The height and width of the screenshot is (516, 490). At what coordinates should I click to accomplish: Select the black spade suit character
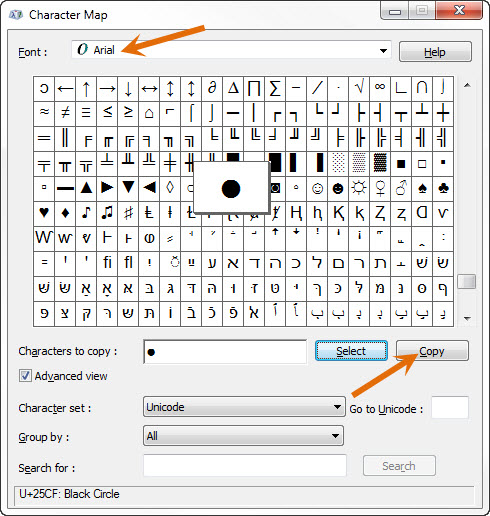click(x=422, y=189)
